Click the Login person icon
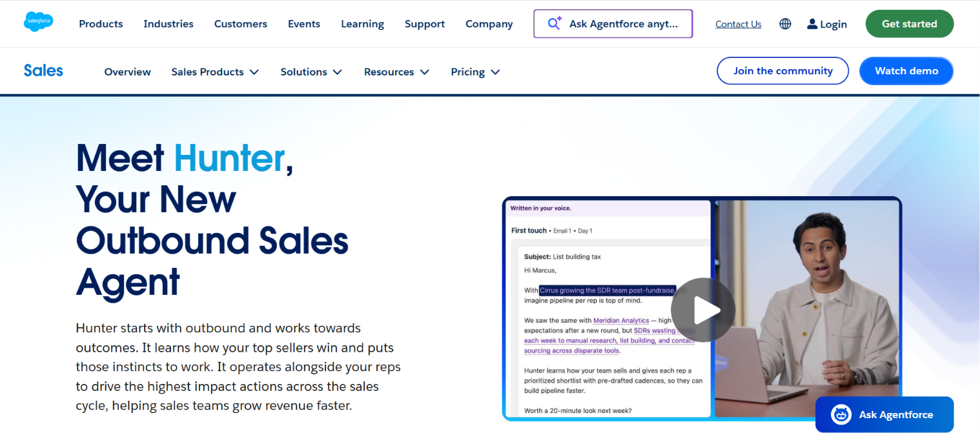980x433 pixels. (812, 24)
